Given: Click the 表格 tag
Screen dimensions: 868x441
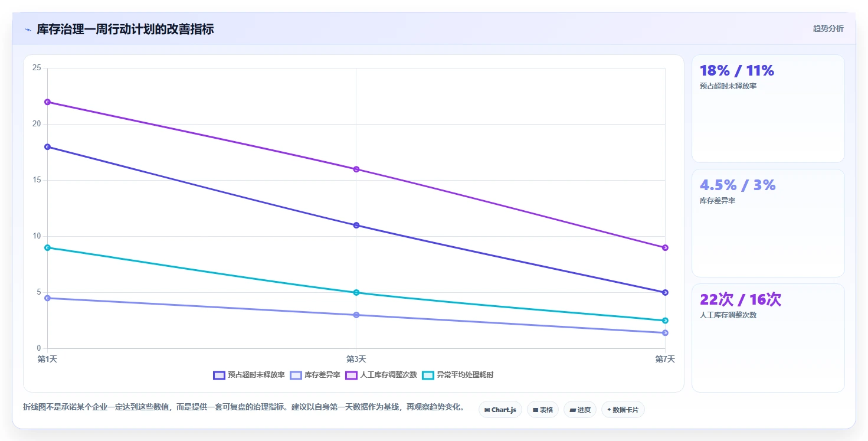Looking at the screenshot, I should pyautogui.click(x=542, y=410).
